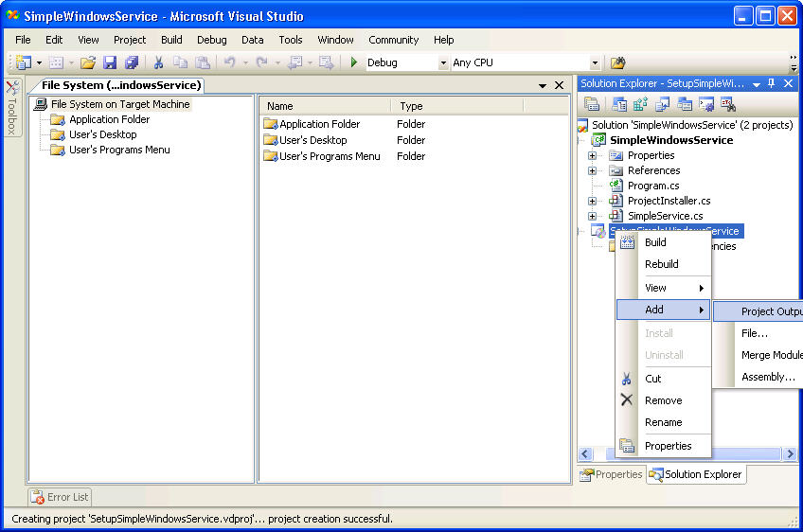
Task: Open File System Editor from Solution Explorer toolbar
Action: (x=619, y=104)
